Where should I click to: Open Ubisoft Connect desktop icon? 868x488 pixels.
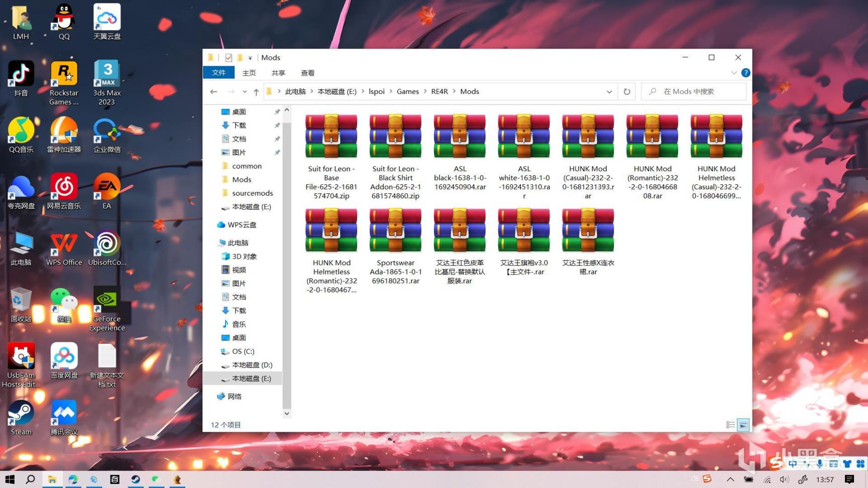[x=106, y=248]
